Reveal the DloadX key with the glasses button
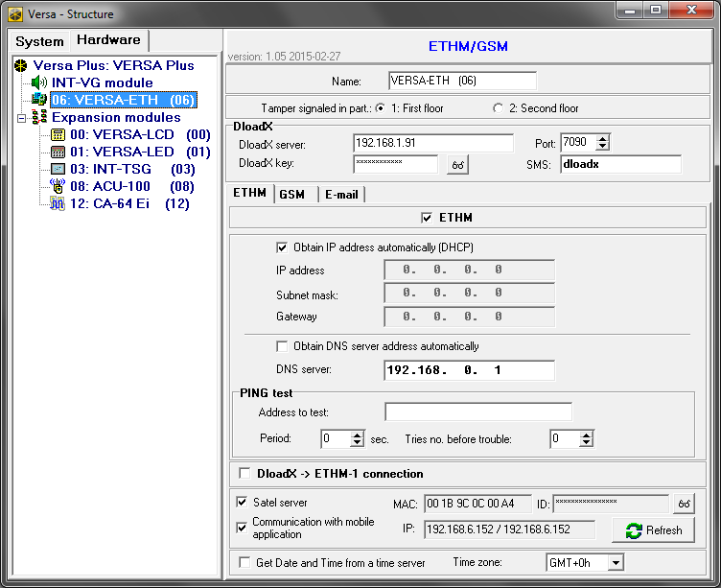Viewport: 721px width, 588px height. click(457, 165)
